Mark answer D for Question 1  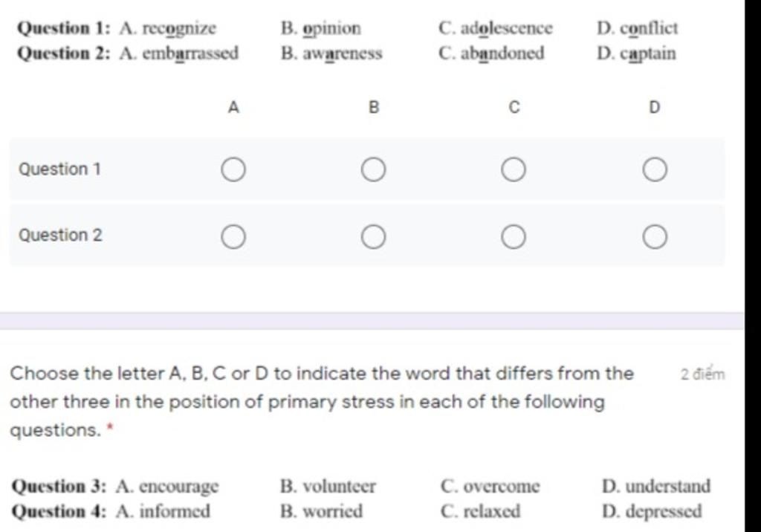point(654,169)
